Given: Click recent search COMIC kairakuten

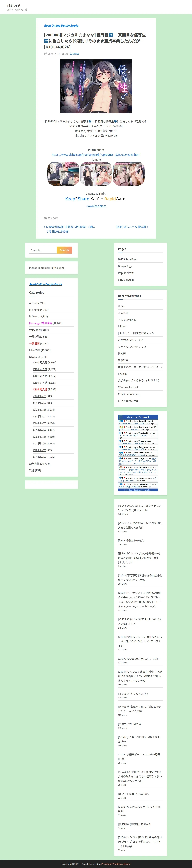Looking at the screenshot, I should pyautogui.click(x=129, y=394).
